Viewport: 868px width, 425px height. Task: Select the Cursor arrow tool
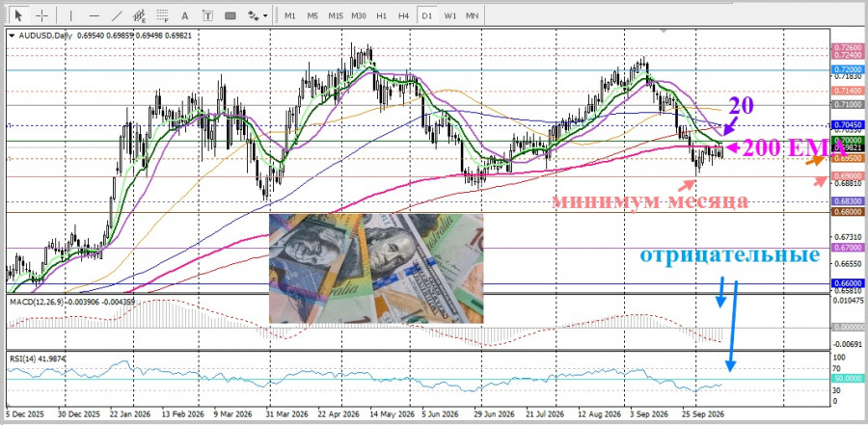click(19, 15)
